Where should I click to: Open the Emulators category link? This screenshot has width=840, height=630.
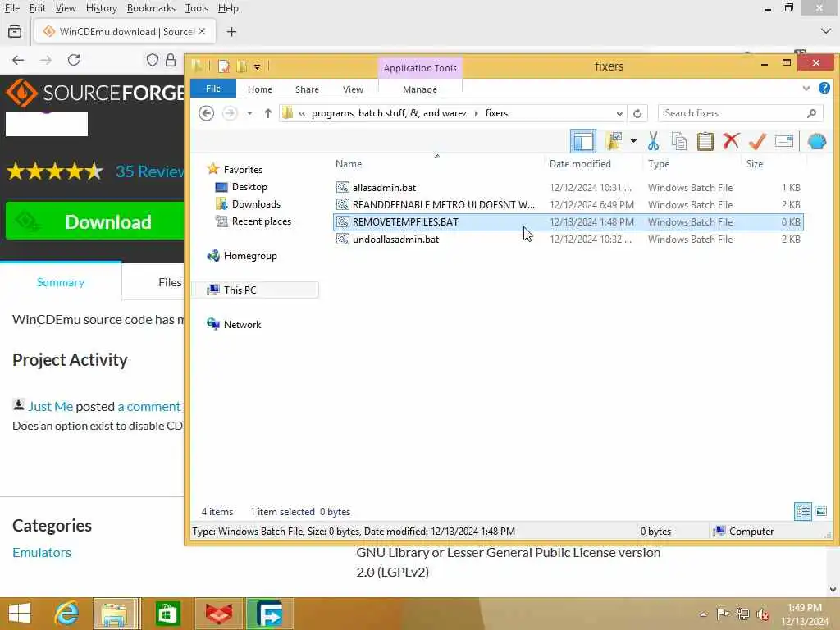(42, 552)
